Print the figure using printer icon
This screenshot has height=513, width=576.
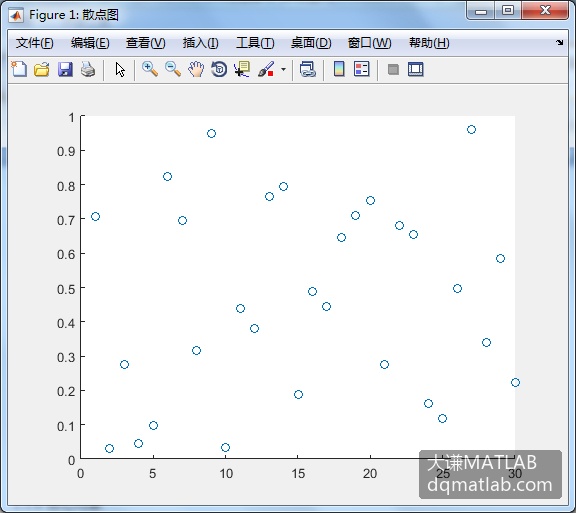(88, 69)
